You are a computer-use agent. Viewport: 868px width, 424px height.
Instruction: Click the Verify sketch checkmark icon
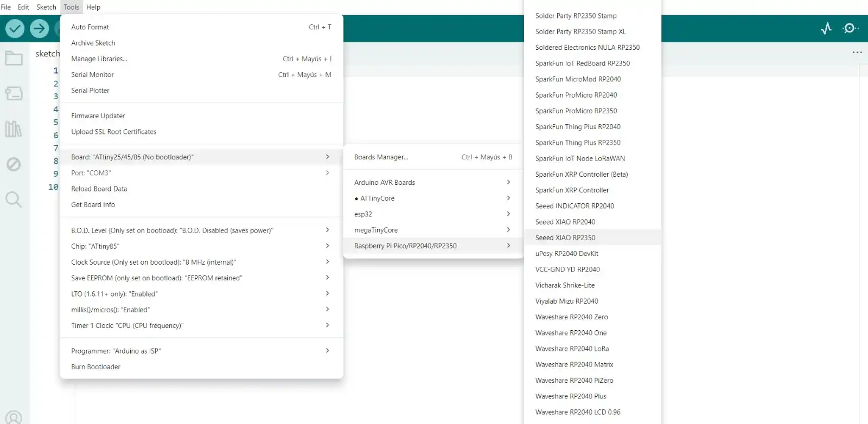point(15,28)
